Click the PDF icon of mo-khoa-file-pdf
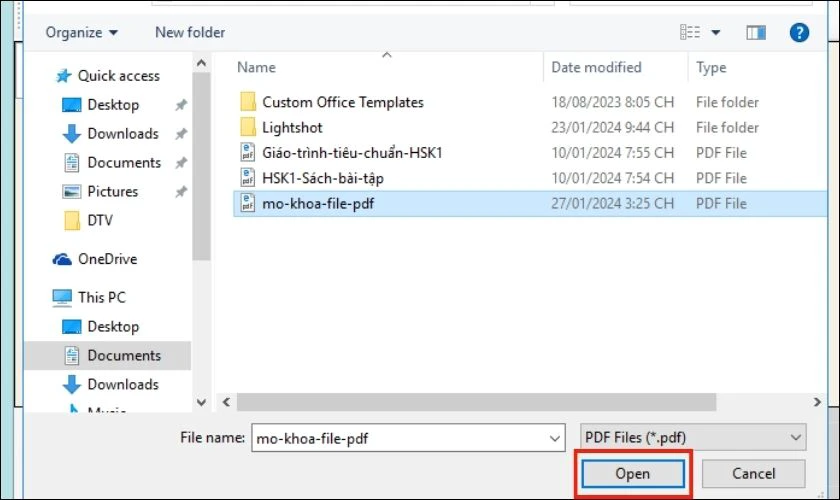The image size is (840, 500). 248,203
